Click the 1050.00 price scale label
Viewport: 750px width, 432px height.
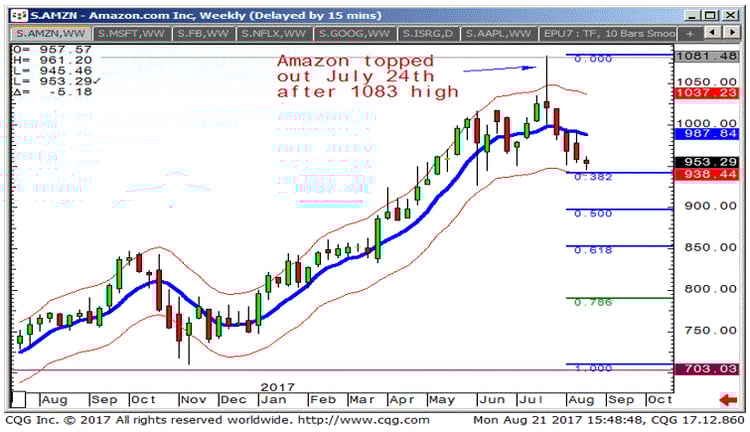tap(706, 82)
